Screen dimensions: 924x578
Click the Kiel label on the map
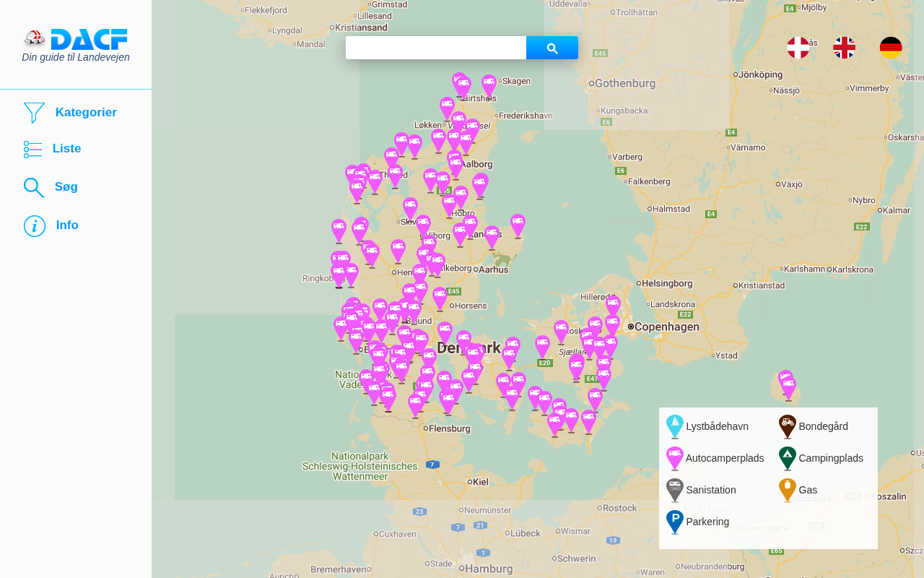pyautogui.click(x=480, y=481)
